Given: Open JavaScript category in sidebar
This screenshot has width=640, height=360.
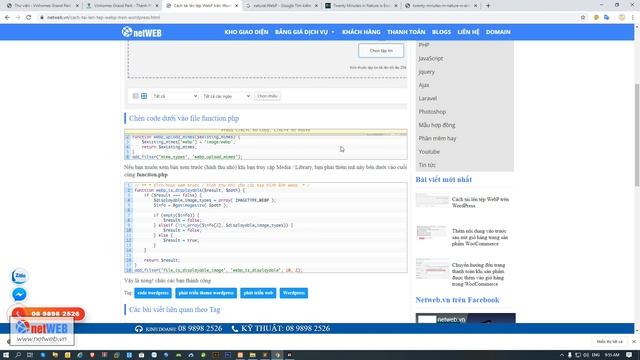Looking at the screenshot, I should click(431, 58).
